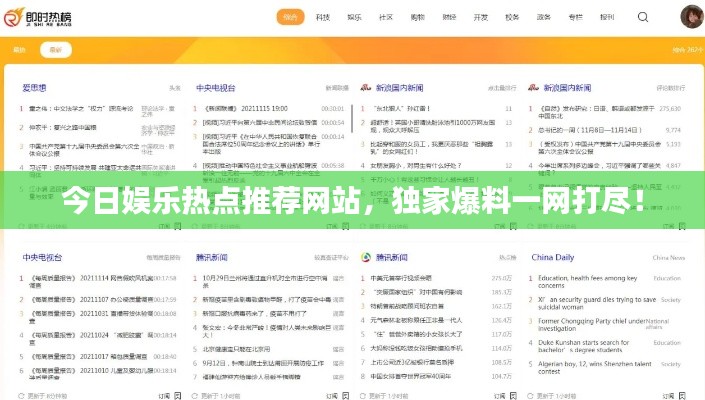Open 'Education, health fees among key expenses' article

[587, 279]
